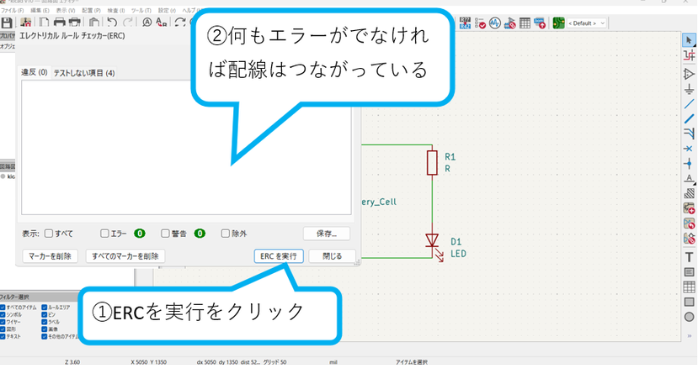
Task: Click すべてのマーカーを削除 button
Action: (125, 256)
